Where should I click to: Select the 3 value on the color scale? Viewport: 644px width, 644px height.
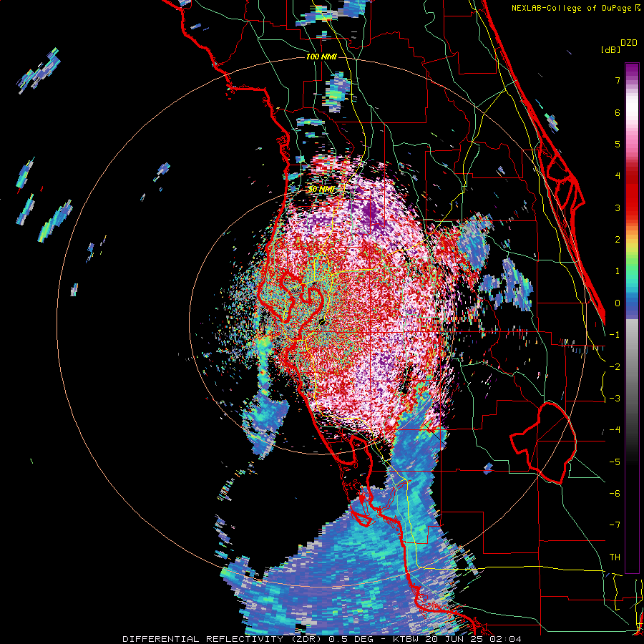coord(618,208)
